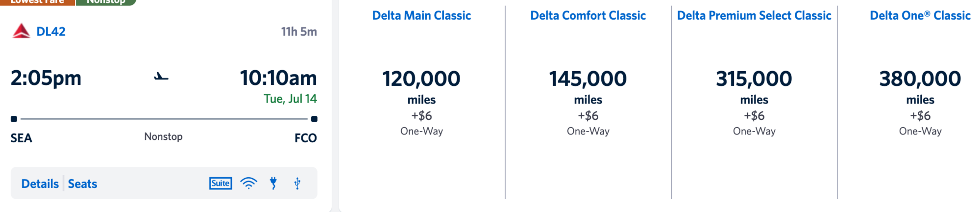
Task: Open Delta Comfort Classic fare header
Action: coord(588,16)
